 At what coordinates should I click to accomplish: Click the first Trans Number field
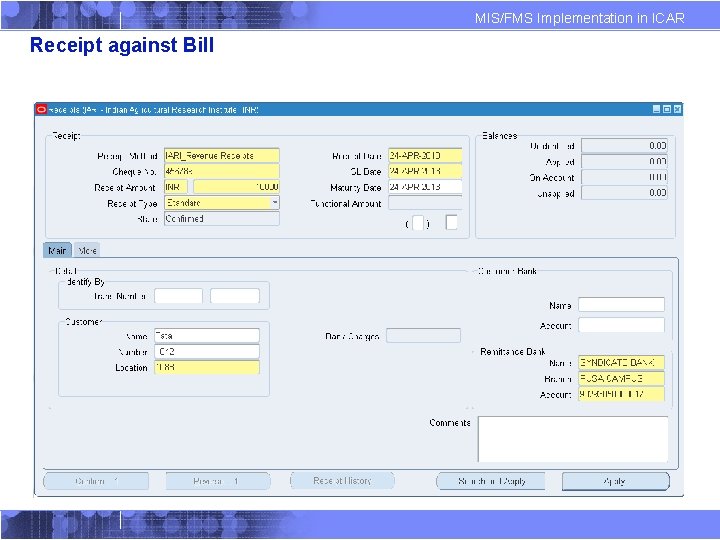(178, 296)
